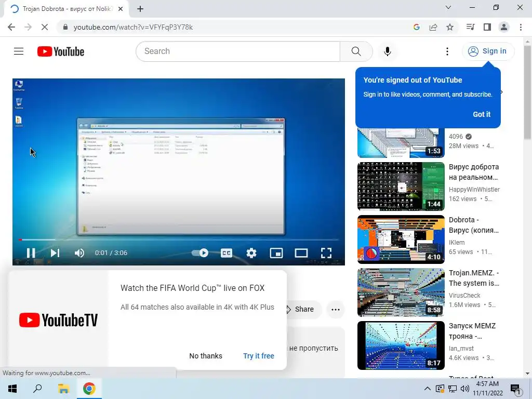Image resolution: width=532 pixels, height=399 pixels.
Task: Click the Sign in button
Action: tap(488, 51)
